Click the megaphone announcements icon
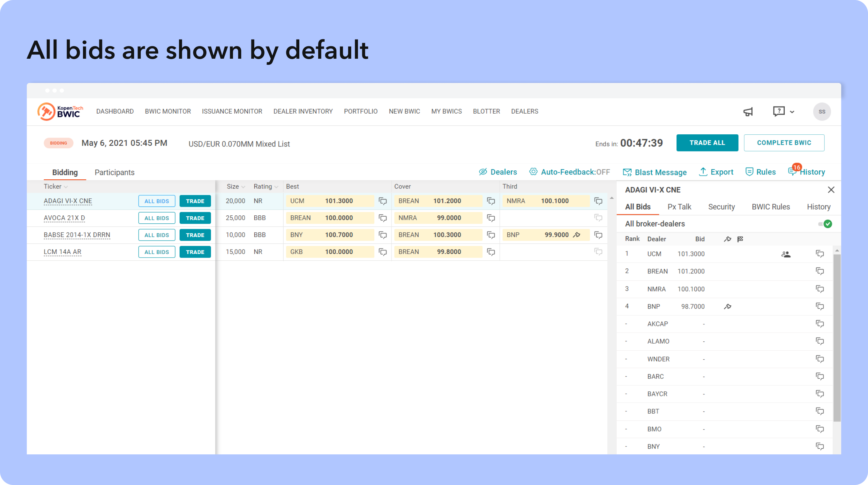Viewport: 868px width, 485px height. click(x=748, y=112)
